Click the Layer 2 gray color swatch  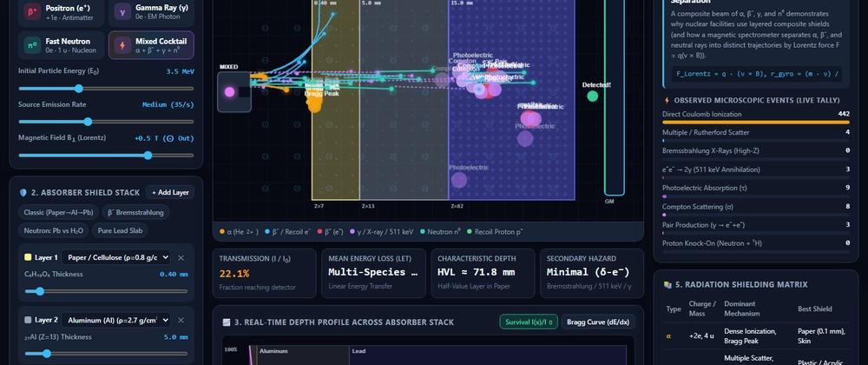point(28,320)
